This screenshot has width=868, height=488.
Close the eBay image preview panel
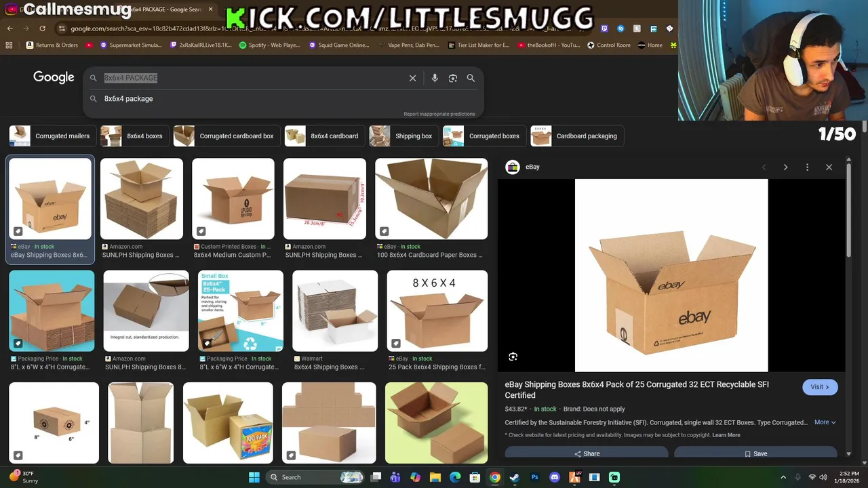point(829,167)
